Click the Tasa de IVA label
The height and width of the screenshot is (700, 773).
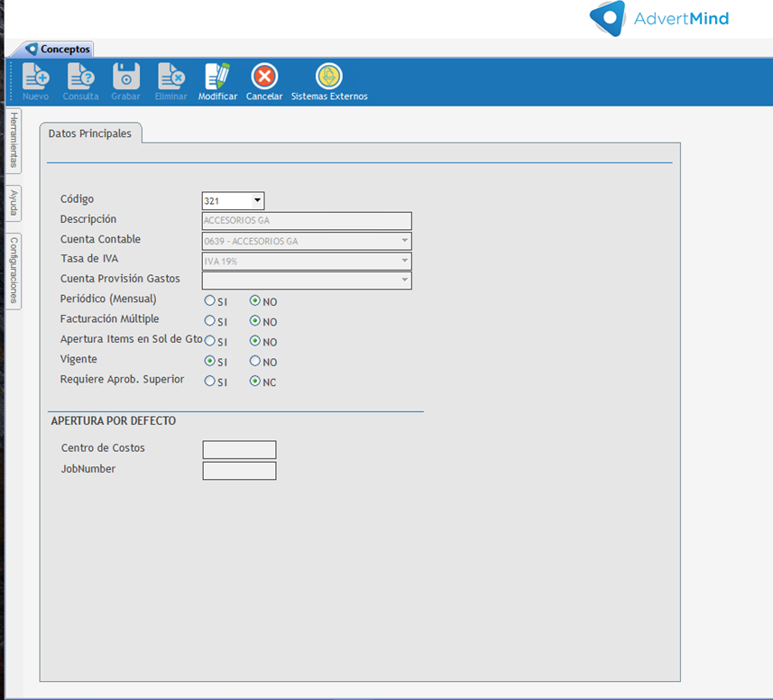pyautogui.click(x=89, y=259)
